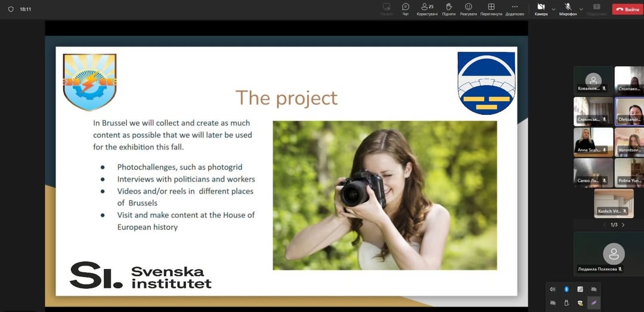Click the shield icon near the meeting timer
The height and width of the screenshot is (312, 644).
point(11,9)
